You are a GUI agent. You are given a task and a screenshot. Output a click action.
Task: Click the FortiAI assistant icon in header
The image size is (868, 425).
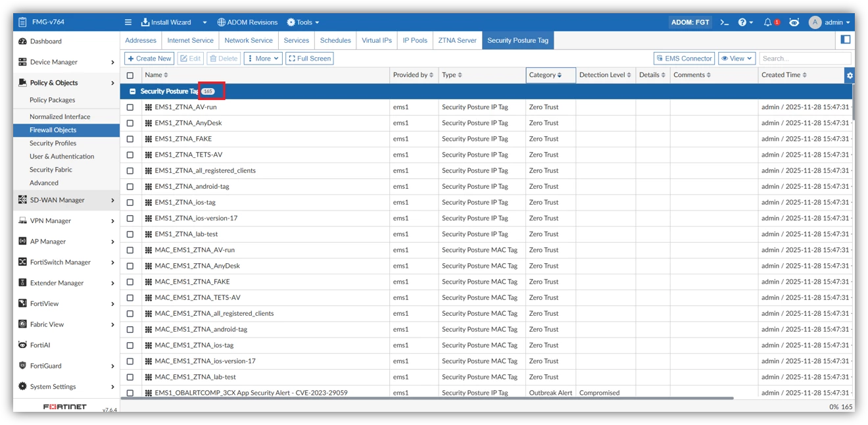[x=794, y=22]
